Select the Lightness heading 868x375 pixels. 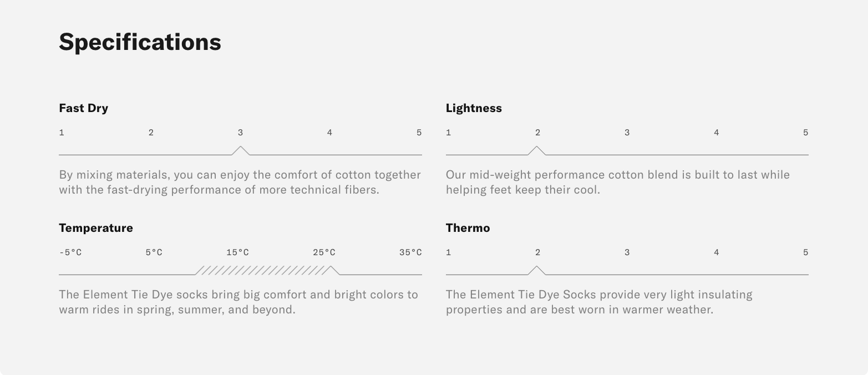474,108
